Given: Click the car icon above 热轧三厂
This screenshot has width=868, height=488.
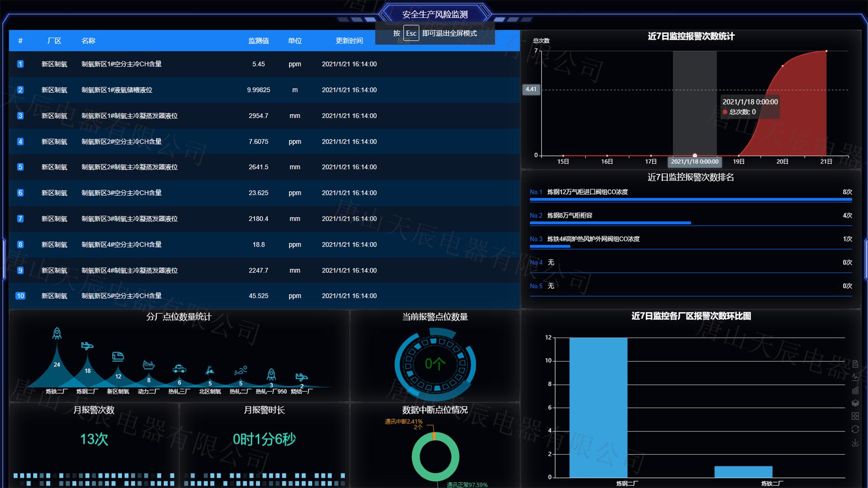Looking at the screenshot, I should 179,369.
